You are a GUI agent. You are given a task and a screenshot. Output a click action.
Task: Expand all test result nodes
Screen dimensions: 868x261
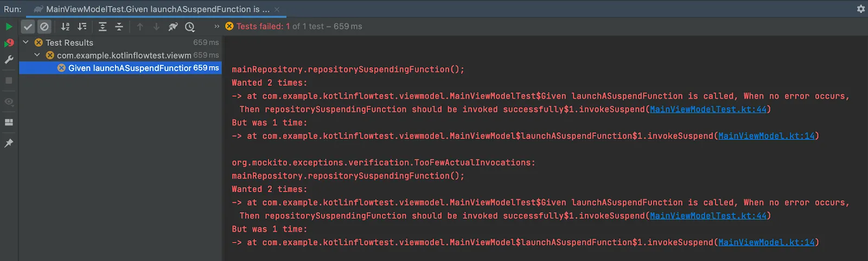[103, 26]
